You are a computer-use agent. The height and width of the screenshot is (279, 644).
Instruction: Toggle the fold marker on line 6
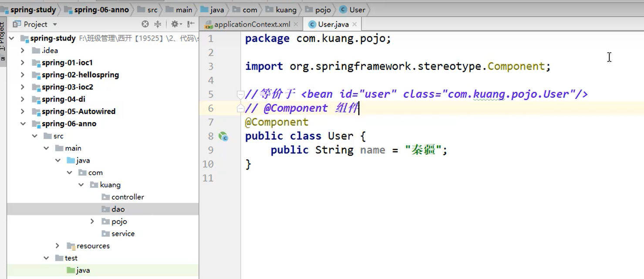(240, 108)
